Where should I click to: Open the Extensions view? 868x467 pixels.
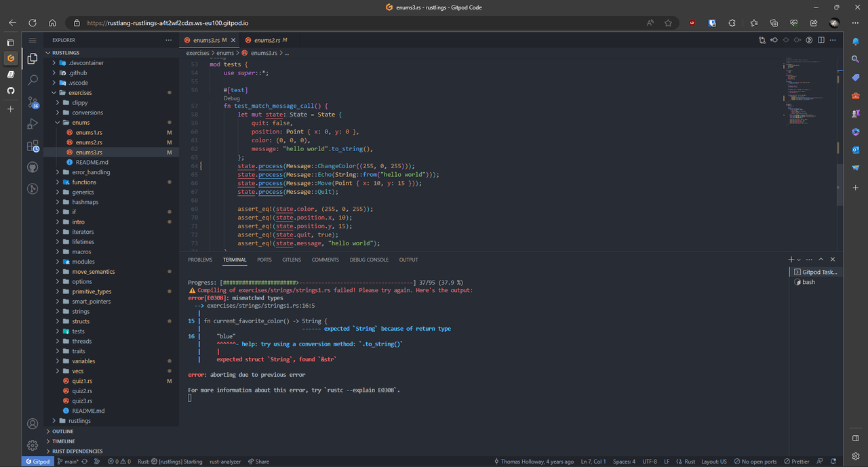[x=33, y=146]
